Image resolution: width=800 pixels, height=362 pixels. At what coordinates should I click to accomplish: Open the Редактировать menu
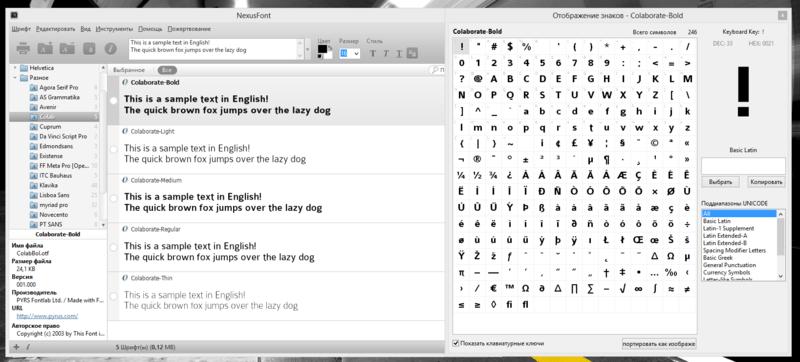pos(56,29)
